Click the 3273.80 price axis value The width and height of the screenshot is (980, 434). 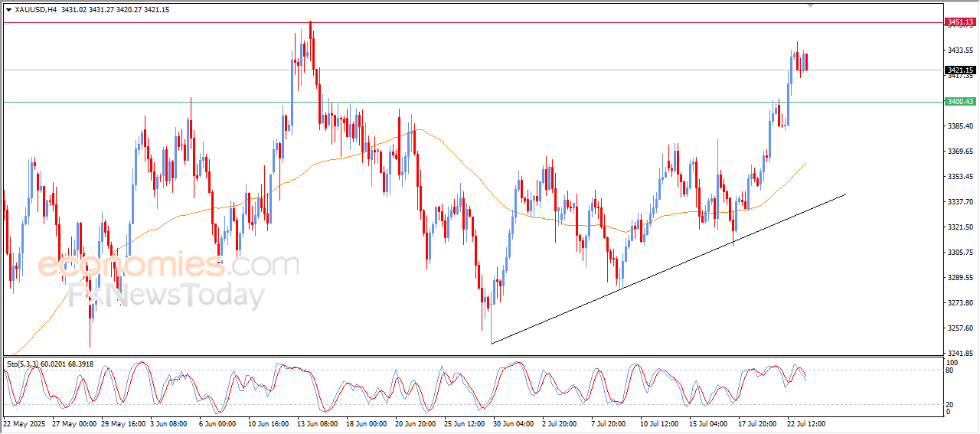(x=960, y=302)
